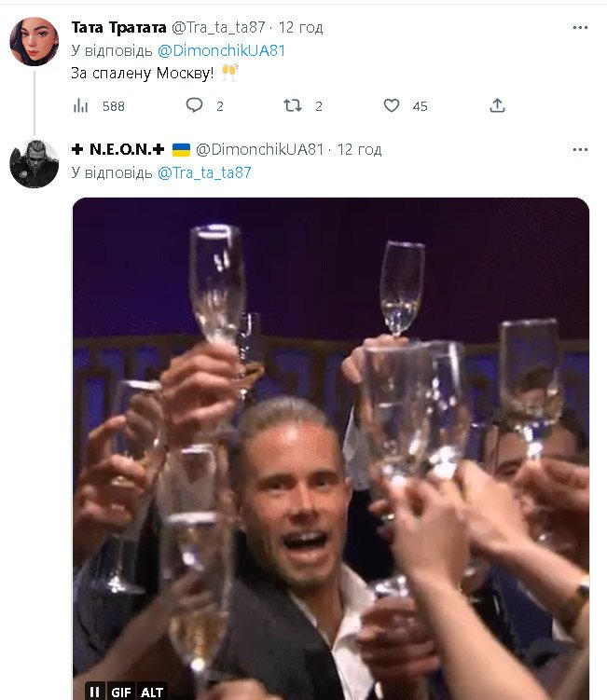Image resolution: width=607 pixels, height=700 pixels.
Task: Open Тата Тратата's profile avatar
Action: pyautogui.click(x=34, y=41)
